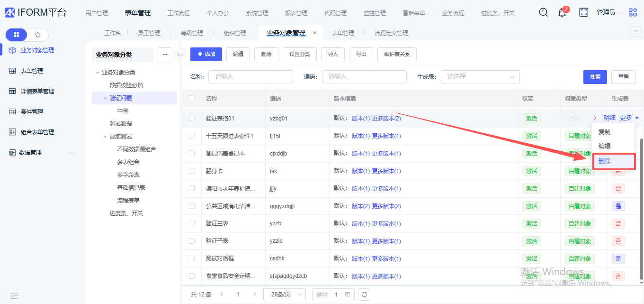The width and height of the screenshot is (644, 304).
Task: Click 更多版本(2) link for 验证表格01
Action: point(386,118)
